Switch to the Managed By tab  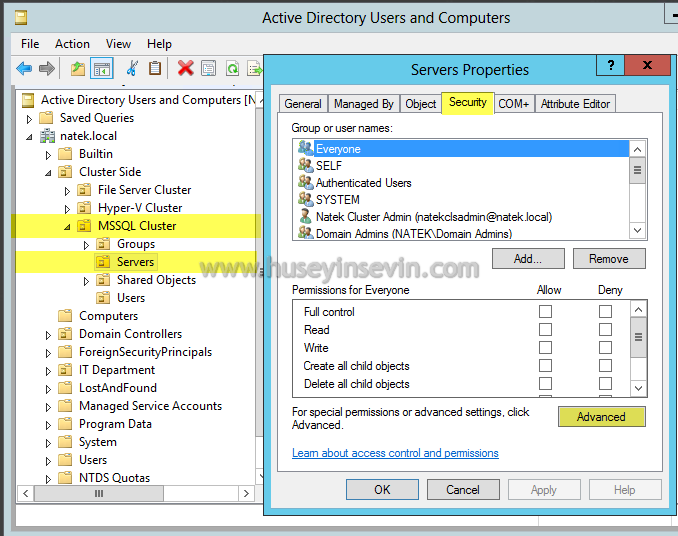(364, 104)
